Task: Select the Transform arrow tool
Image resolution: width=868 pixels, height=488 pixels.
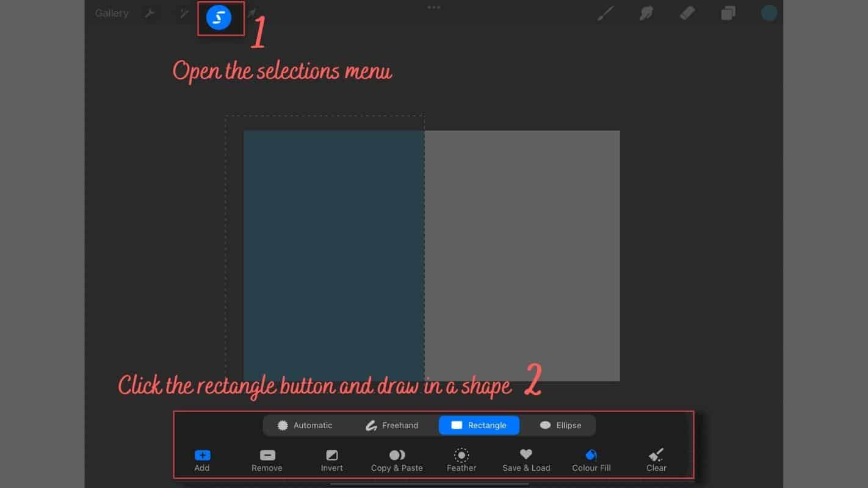Action: tap(251, 13)
